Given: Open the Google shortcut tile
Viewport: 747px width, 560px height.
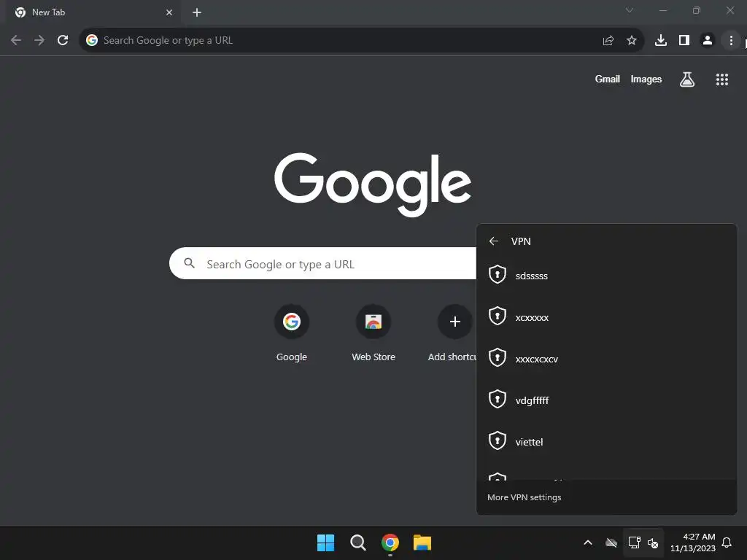Looking at the screenshot, I should [x=292, y=334].
